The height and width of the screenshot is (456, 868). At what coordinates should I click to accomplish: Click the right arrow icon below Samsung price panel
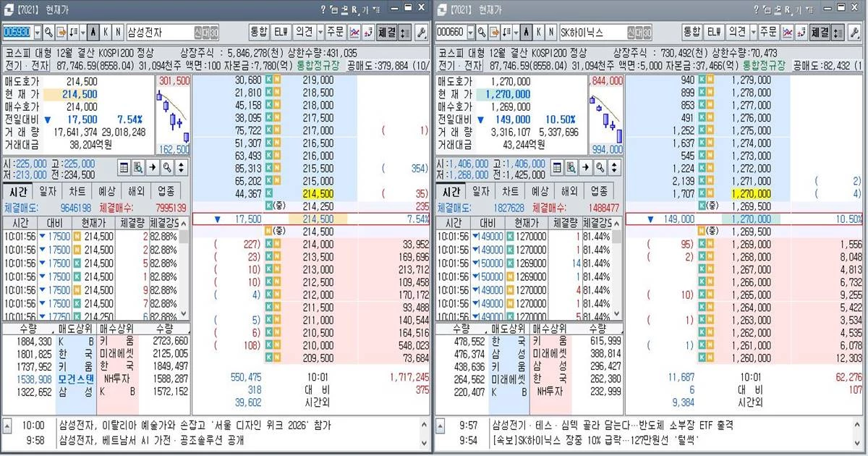[x=152, y=167]
